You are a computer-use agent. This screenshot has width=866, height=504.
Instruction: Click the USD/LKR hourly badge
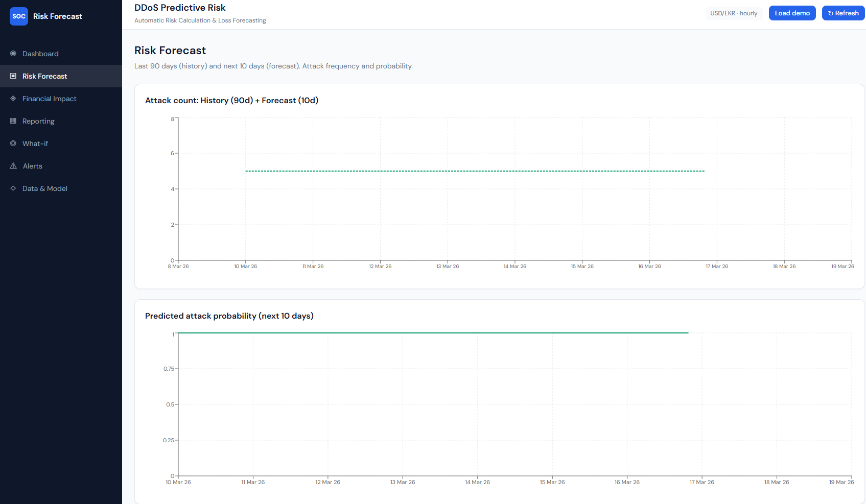pos(734,13)
